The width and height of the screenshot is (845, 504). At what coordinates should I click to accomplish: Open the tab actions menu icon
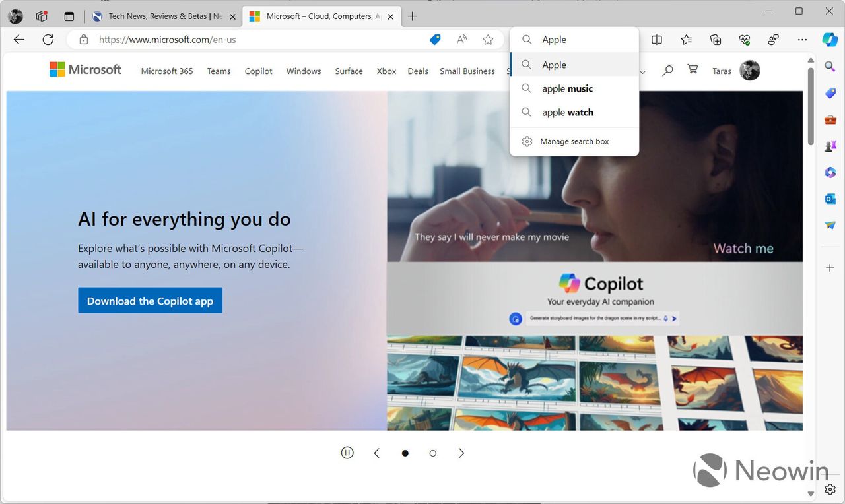pyautogui.click(x=69, y=16)
